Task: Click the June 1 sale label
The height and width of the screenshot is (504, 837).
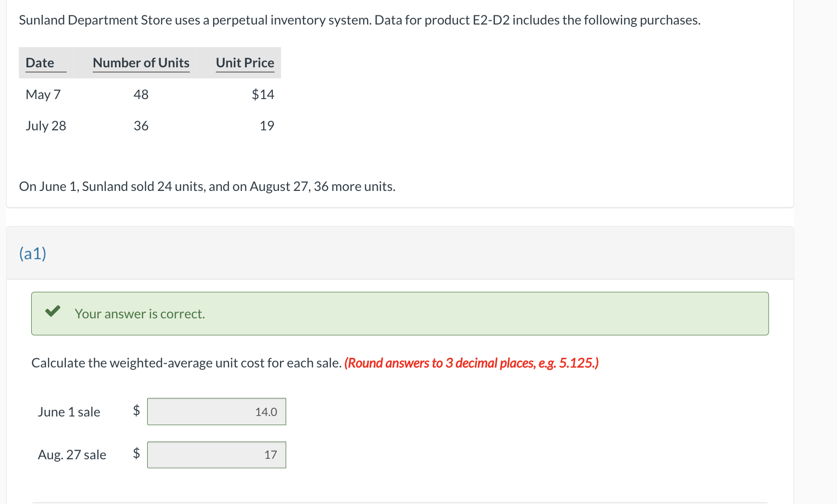Action: 69,411
